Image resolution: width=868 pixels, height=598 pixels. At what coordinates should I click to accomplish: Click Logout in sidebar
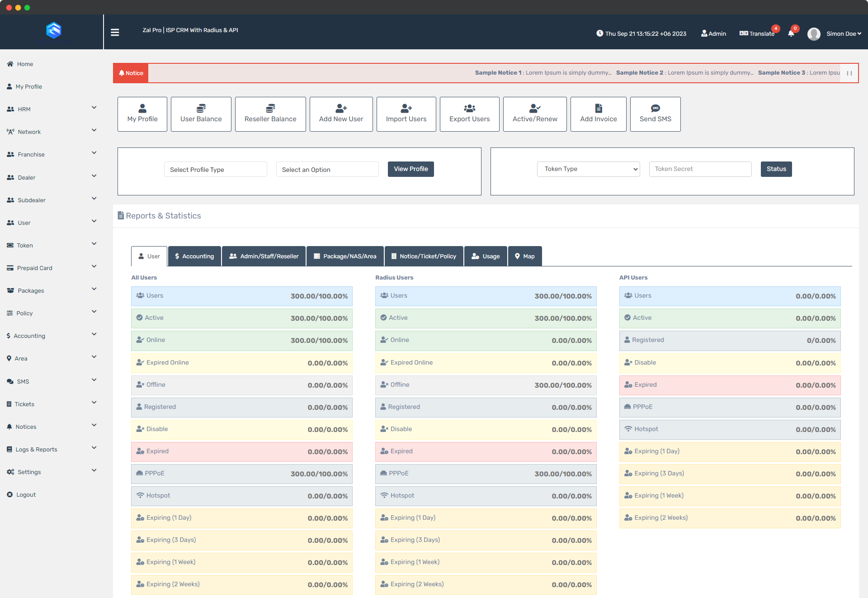coord(21,494)
